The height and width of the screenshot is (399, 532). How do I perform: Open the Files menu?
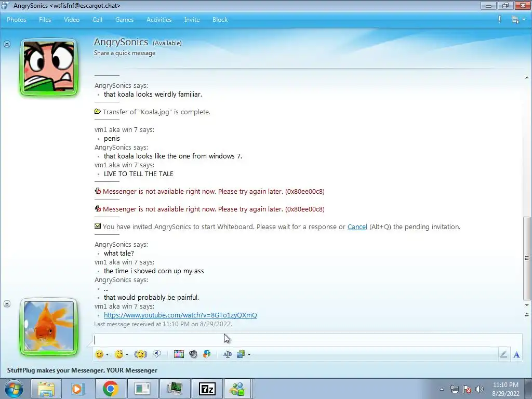[45, 20]
